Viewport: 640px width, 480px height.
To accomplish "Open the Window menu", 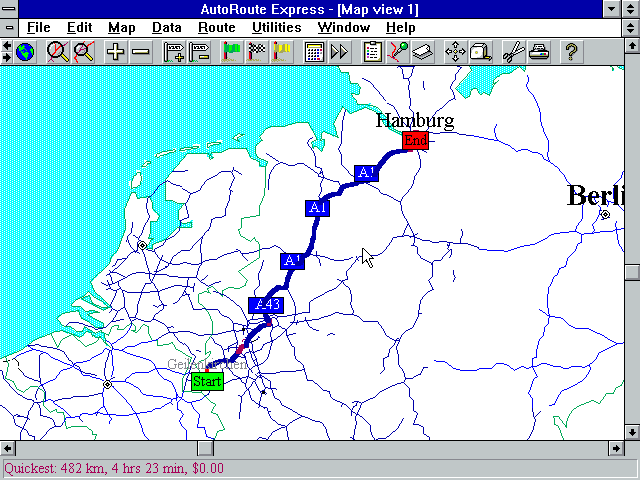I will click(344, 28).
